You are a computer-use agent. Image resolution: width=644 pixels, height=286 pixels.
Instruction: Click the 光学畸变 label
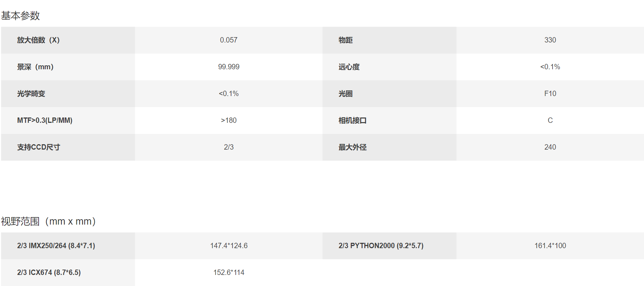pyautogui.click(x=31, y=94)
